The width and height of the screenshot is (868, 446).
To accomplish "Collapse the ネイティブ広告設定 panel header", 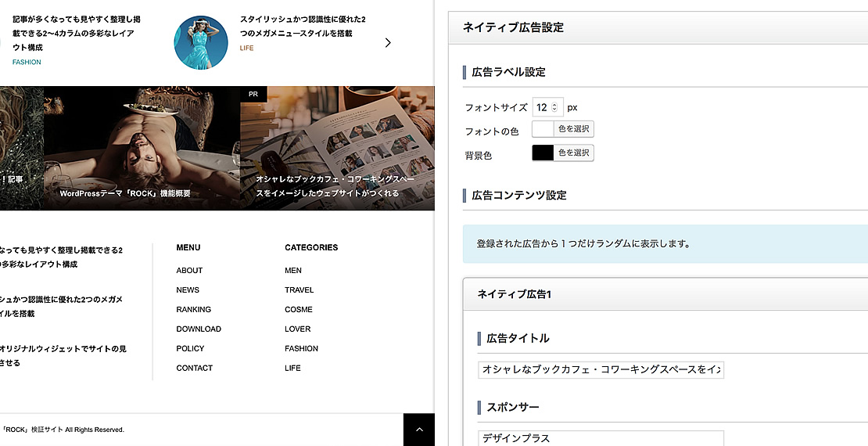I will click(x=658, y=27).
